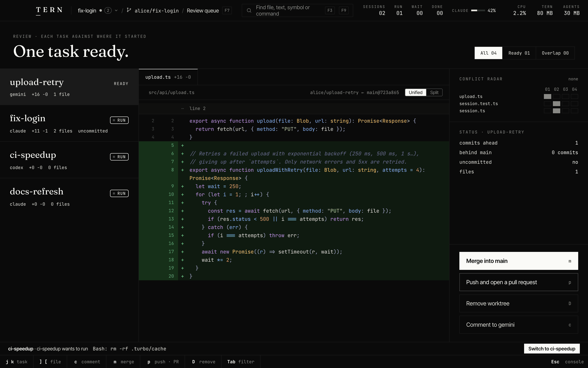Open the upload.ts +16 -0 file tab
The width and height of the screenshot is (588, 368).
click(x=168, y=77)
